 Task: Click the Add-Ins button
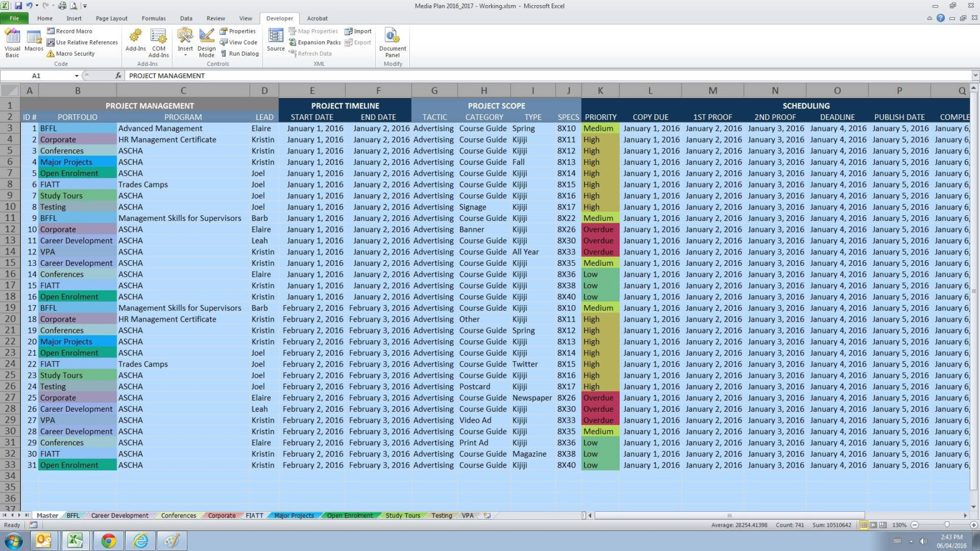135,41
